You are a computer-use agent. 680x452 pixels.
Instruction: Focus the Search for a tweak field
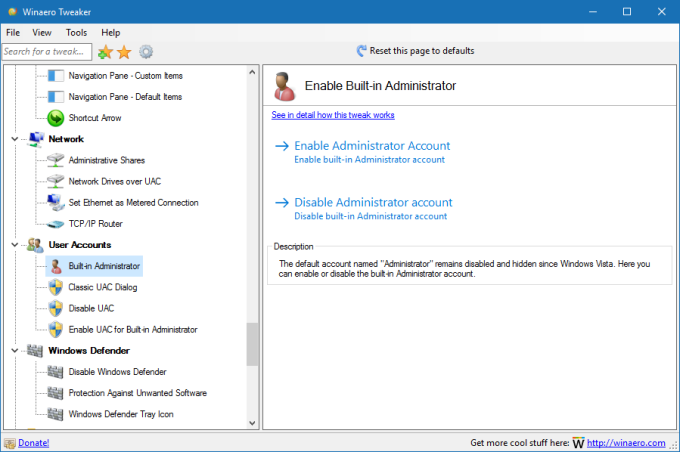click(47, 52)
